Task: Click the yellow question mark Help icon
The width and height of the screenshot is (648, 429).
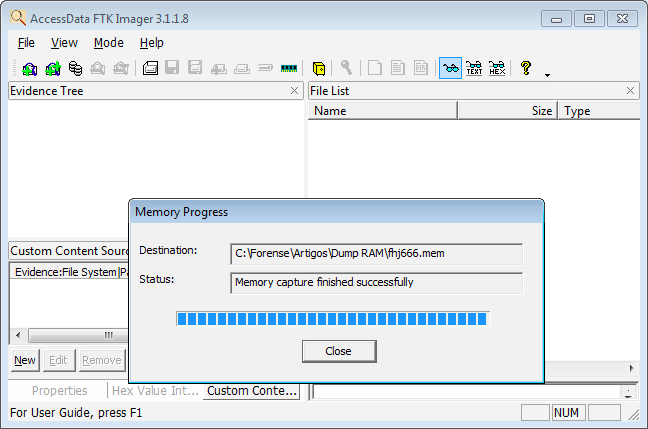Action: point(526,68)
